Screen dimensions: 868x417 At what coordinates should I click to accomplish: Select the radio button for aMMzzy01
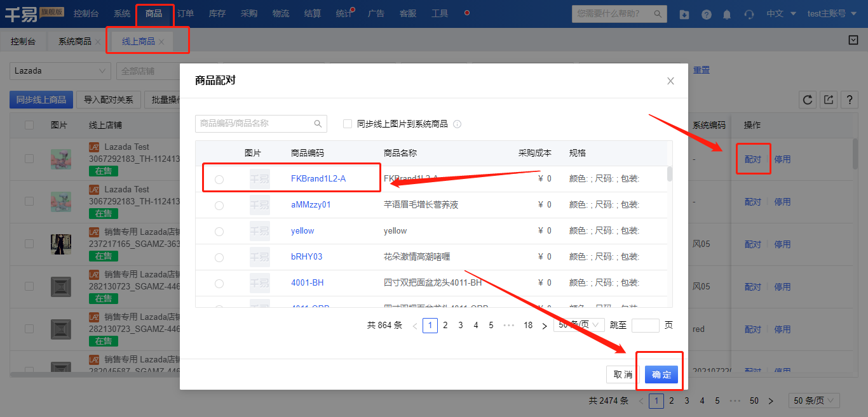pos(219,206)
